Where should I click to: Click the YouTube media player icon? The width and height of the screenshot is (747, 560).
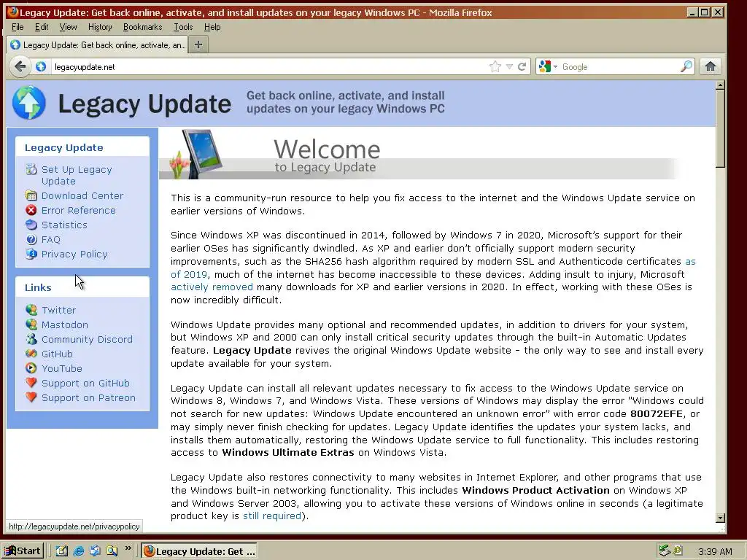(31, 368)
